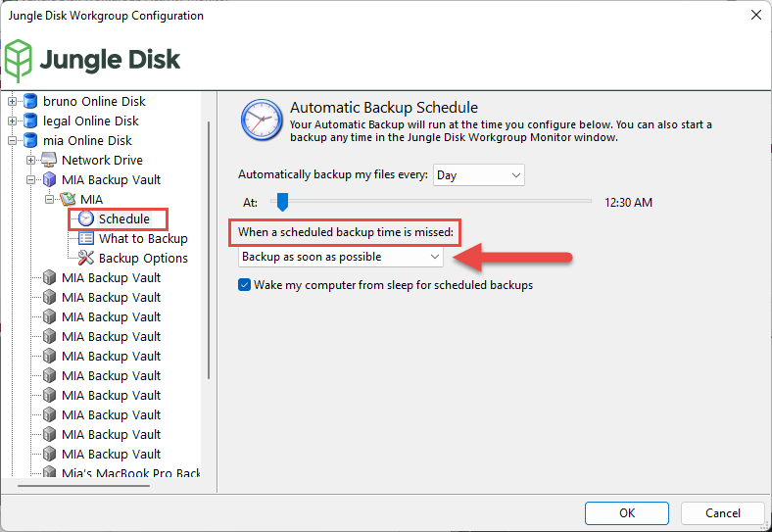Expand the legal Online Disk node
This screenshot has height=532, width=772.
pos(13,121)
